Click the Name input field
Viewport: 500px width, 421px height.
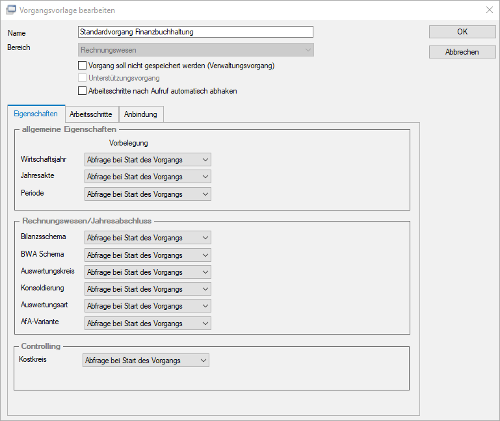[196, 32]
